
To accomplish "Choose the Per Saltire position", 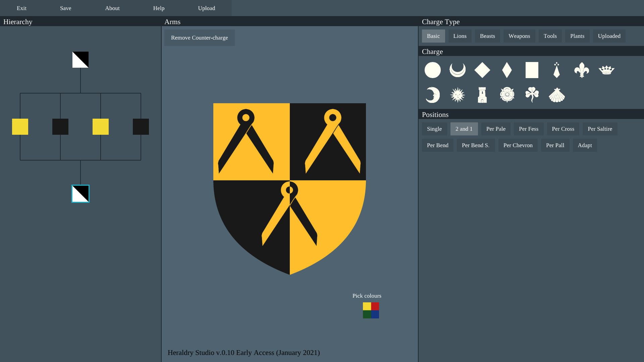I will pos(600,129).
